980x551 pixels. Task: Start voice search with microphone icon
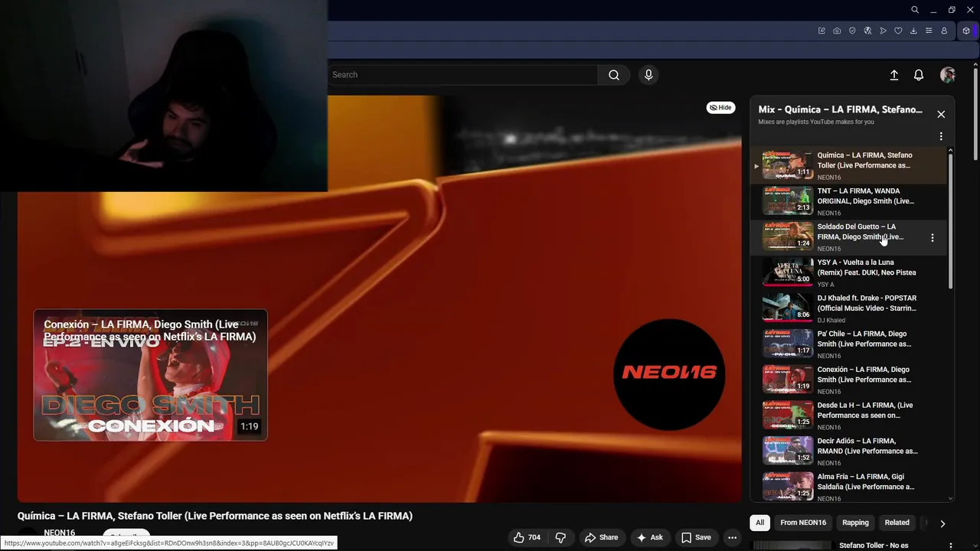(x=648, y=75)
